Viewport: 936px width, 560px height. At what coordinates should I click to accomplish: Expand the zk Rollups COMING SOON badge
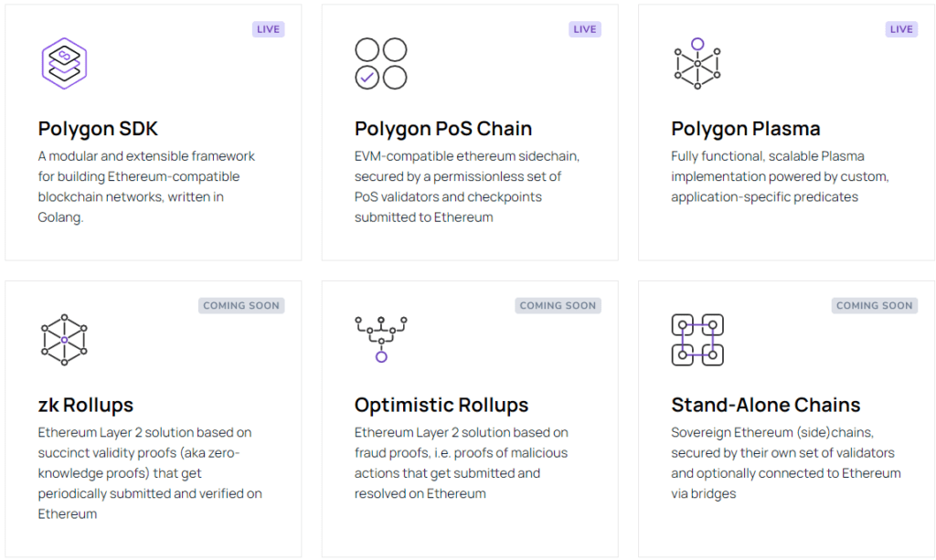coord(241,305)
